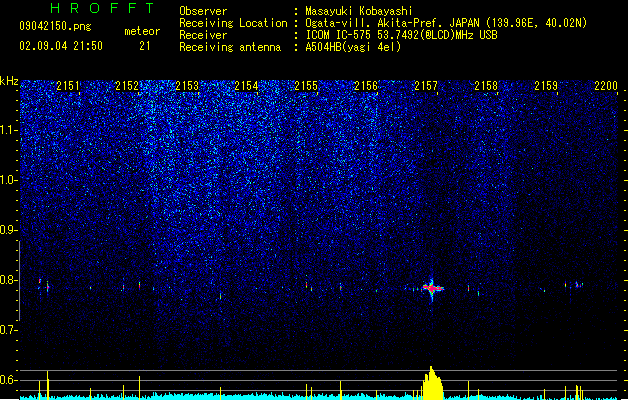
Task: Click the date stamp 02.09.04 21:50
Action: (x=61, y=46)
